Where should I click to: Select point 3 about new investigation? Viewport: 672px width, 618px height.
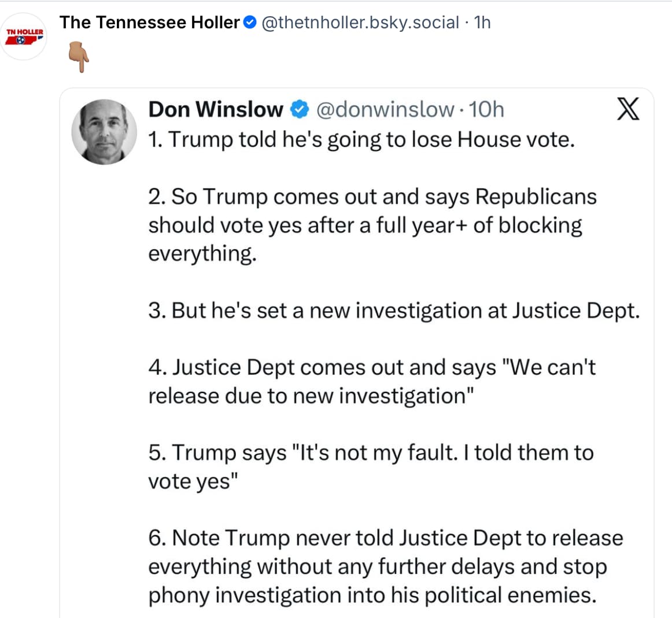click(x=394, y=310)
